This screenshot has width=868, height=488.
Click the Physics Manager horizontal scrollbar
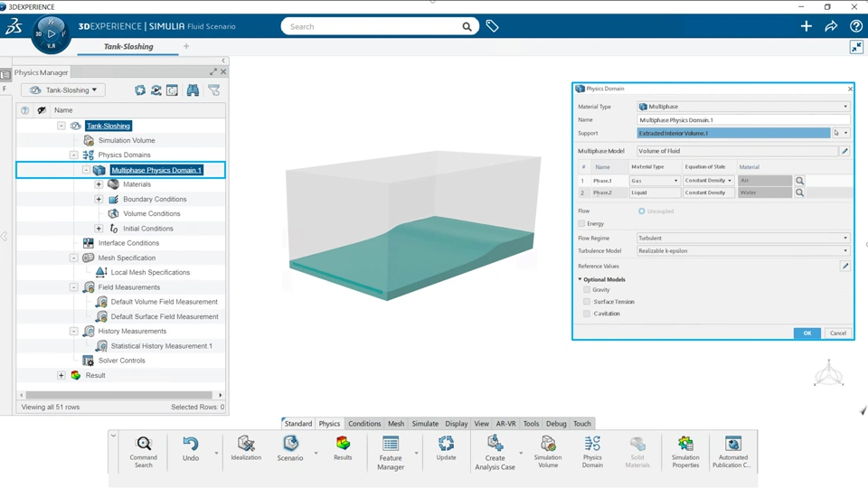119,395
